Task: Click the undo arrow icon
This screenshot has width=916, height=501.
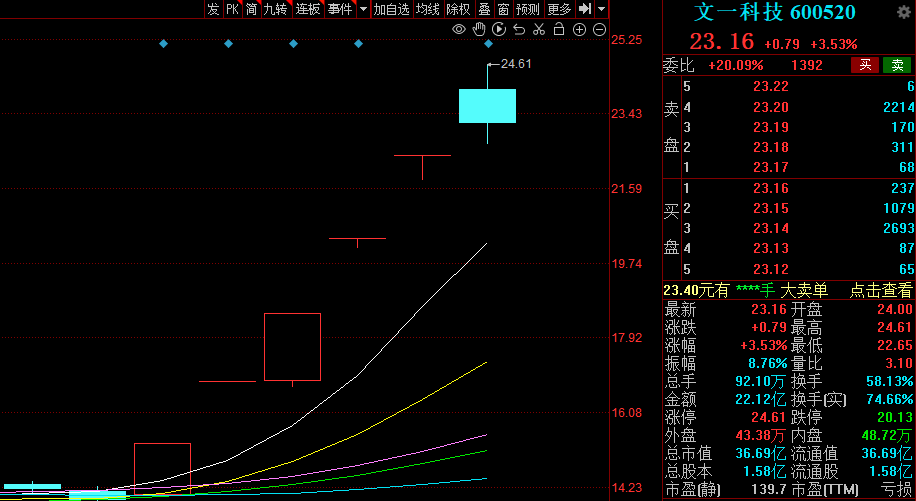Action: (x=519, y=29)
